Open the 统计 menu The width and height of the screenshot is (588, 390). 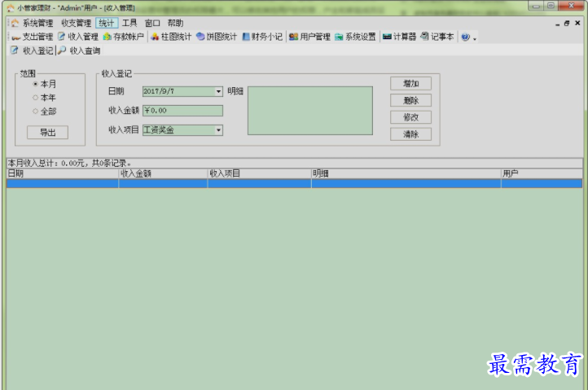point(107,24)
